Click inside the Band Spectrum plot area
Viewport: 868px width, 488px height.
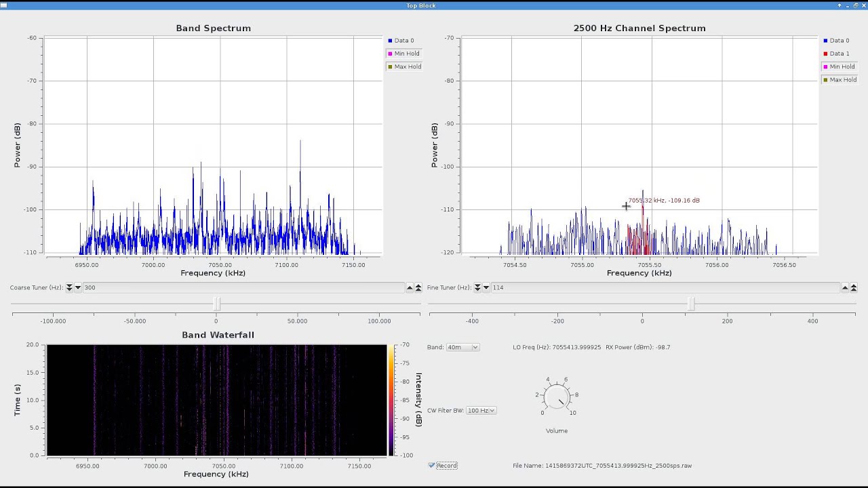pyautogui.click(x=214, y=146)
